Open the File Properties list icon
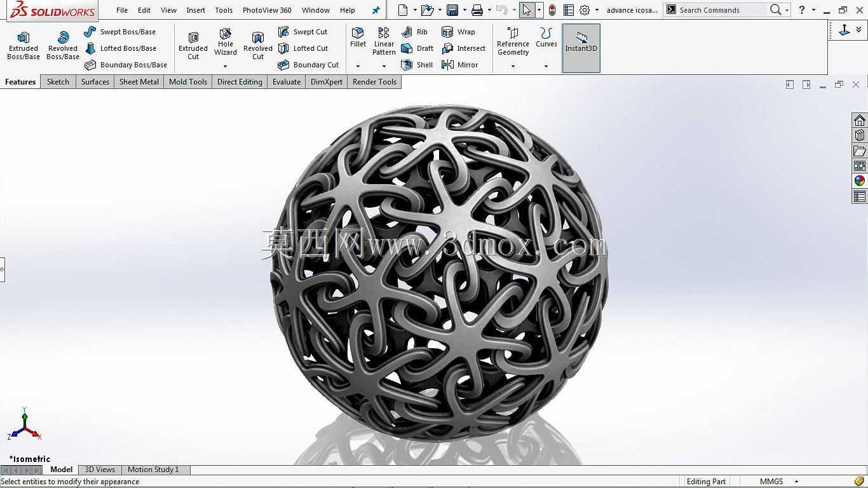 point(569,10)
